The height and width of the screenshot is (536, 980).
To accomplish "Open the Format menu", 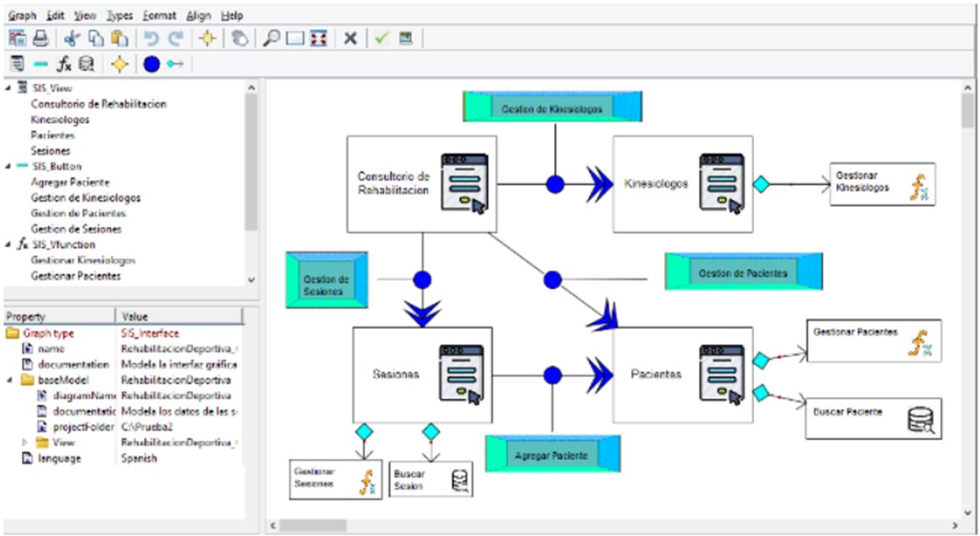I will pos(160,15).
